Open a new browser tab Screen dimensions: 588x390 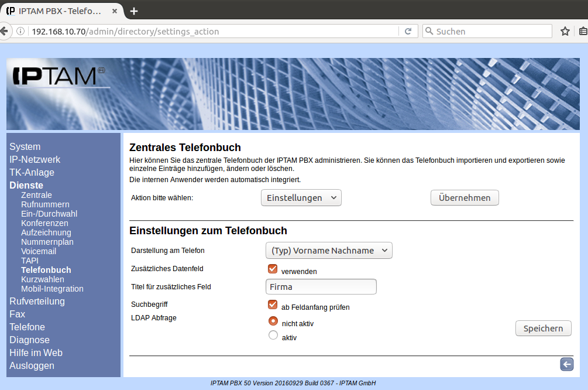[134, 11]
